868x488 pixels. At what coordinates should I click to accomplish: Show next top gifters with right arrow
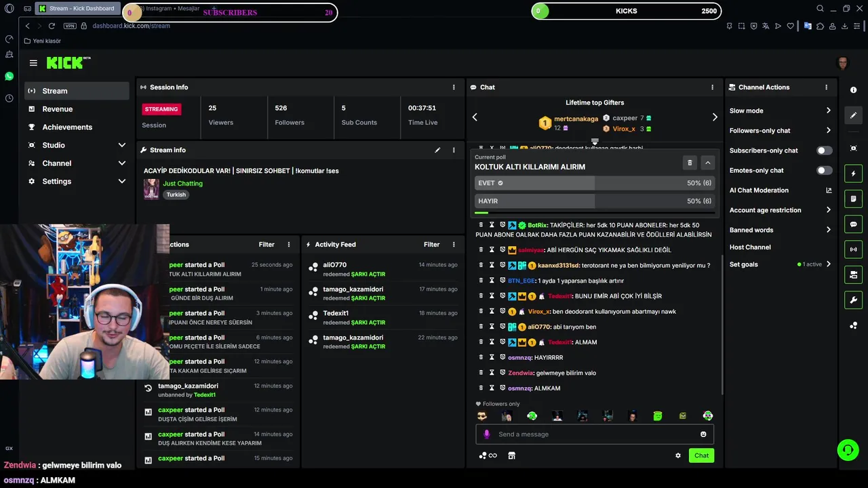(715, 117)
